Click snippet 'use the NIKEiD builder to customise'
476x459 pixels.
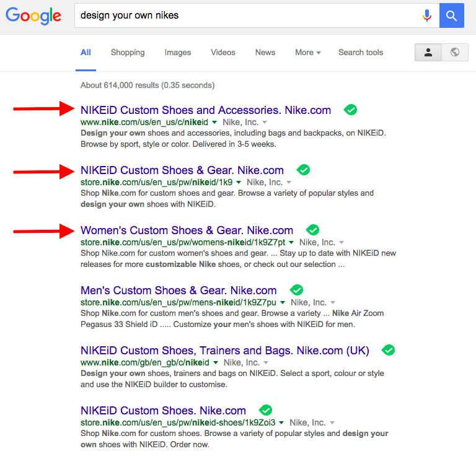(x=154, y=385)
